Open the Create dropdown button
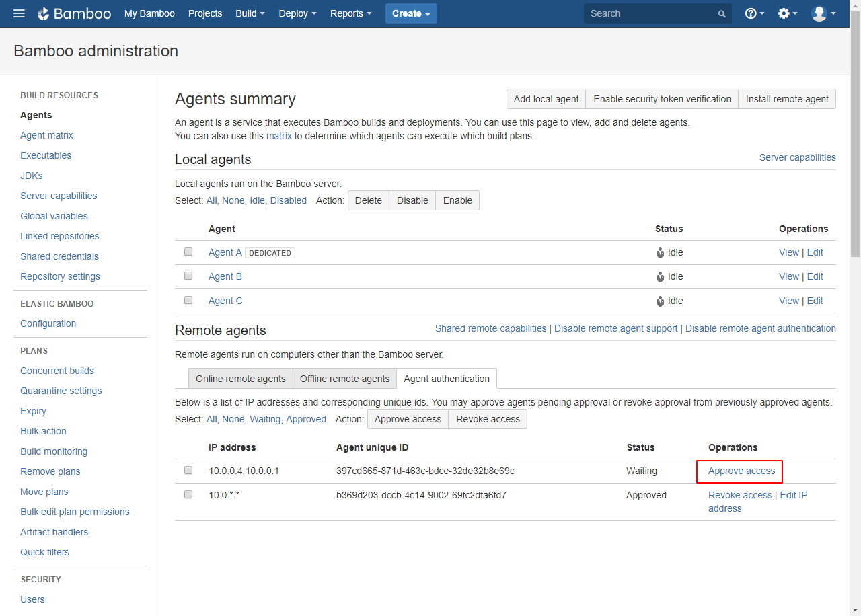The image size is (861, 616). (x=411, y=13)
